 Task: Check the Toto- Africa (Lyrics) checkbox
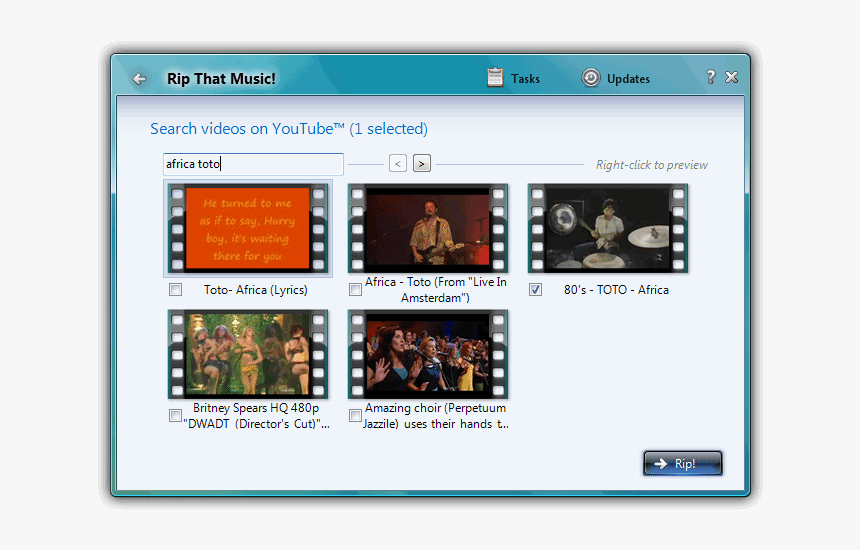pos(176,290)
